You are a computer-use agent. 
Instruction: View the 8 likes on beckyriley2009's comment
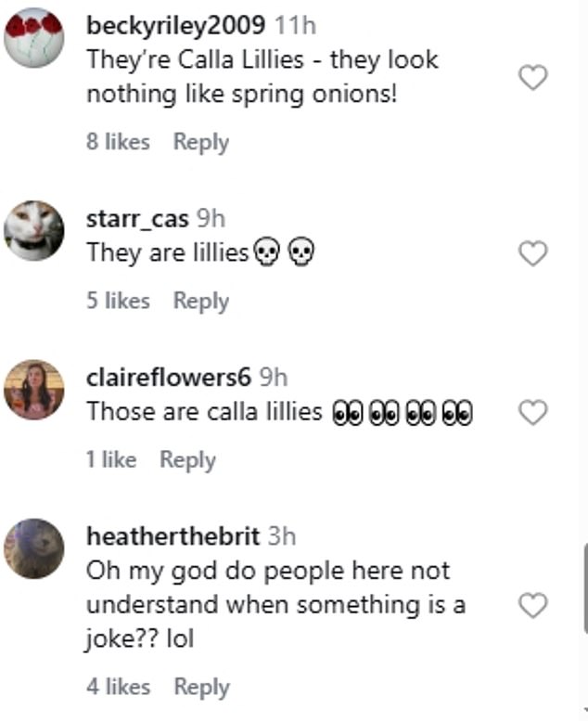point(118,143)
